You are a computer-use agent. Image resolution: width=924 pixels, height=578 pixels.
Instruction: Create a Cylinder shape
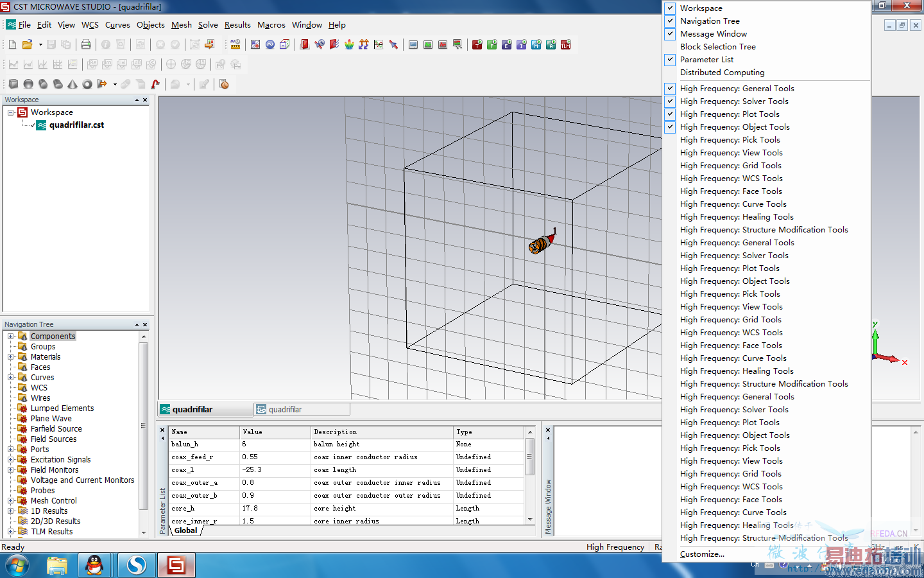(43, 84)
